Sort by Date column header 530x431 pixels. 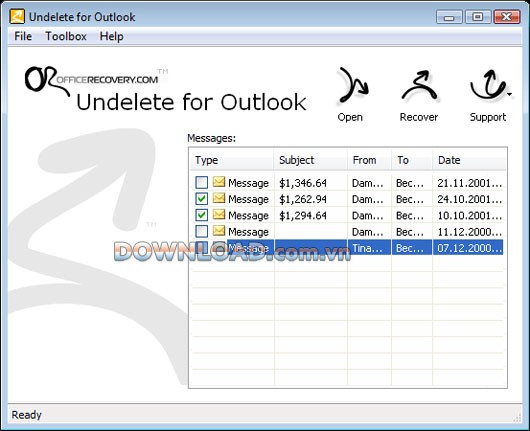pos(469,160)
